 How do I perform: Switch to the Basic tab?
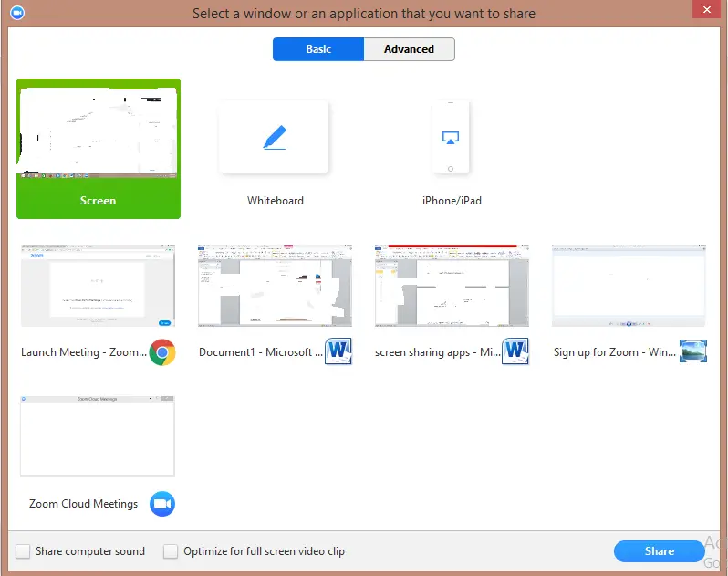tap(318, 49)
